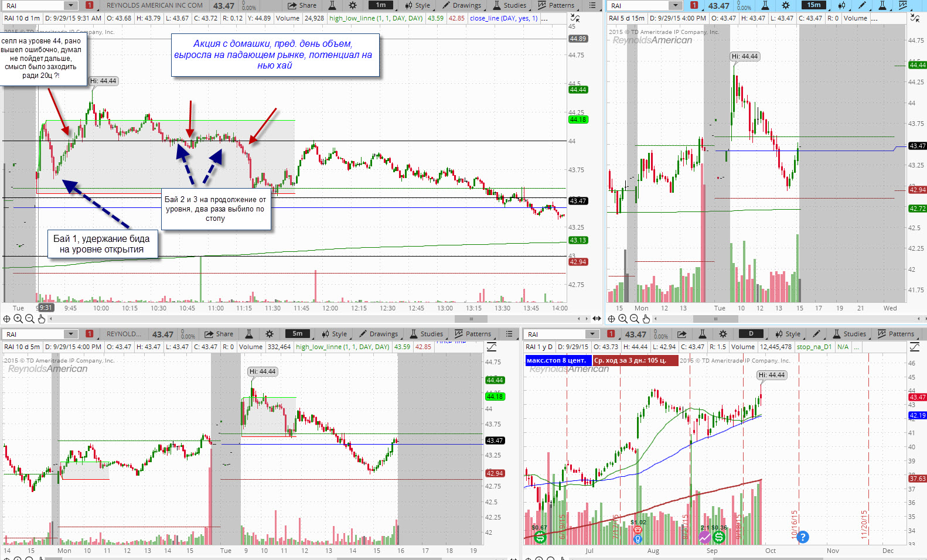The width and height of the screenshot is (927, 560).
Task: Click the red link color box in the 15m chart
Action: pyautogui.click(x=694, y=5)
